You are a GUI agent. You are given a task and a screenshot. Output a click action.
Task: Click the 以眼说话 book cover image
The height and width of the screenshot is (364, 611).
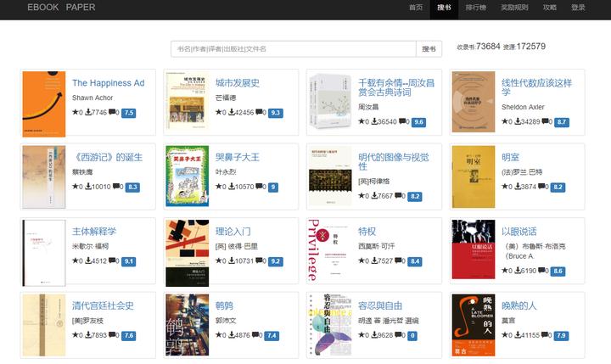[x=474, y=251]
